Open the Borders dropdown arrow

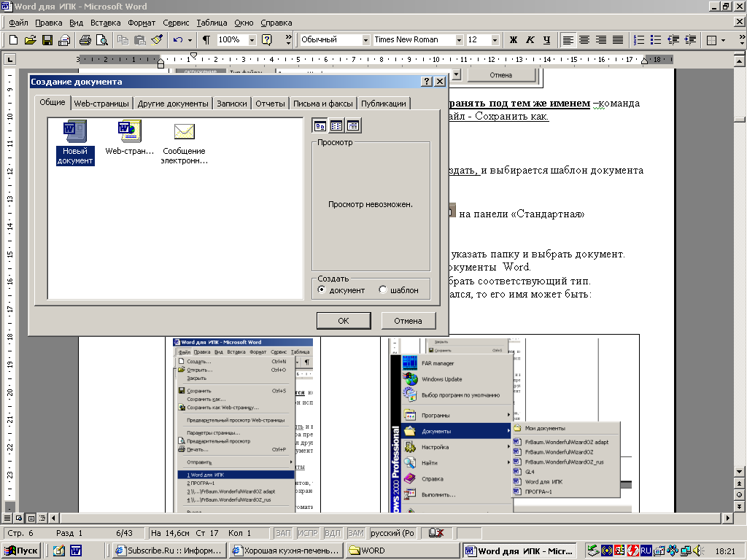[x=723, y=40]
